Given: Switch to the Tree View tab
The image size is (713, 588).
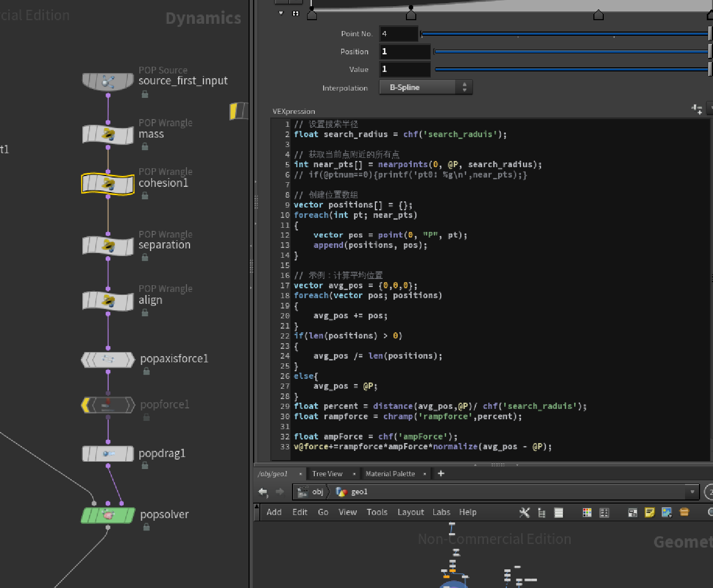Looking at the screenshot, I should pyautogui.click(x=327, y=474).
